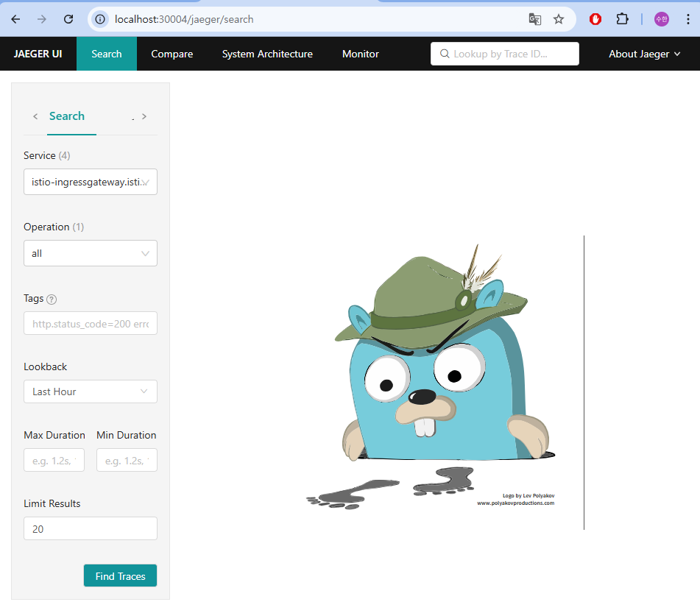Screen dimensions: 700x613
Task: Click the Operation (1) label
Action: tap(54, 227)
